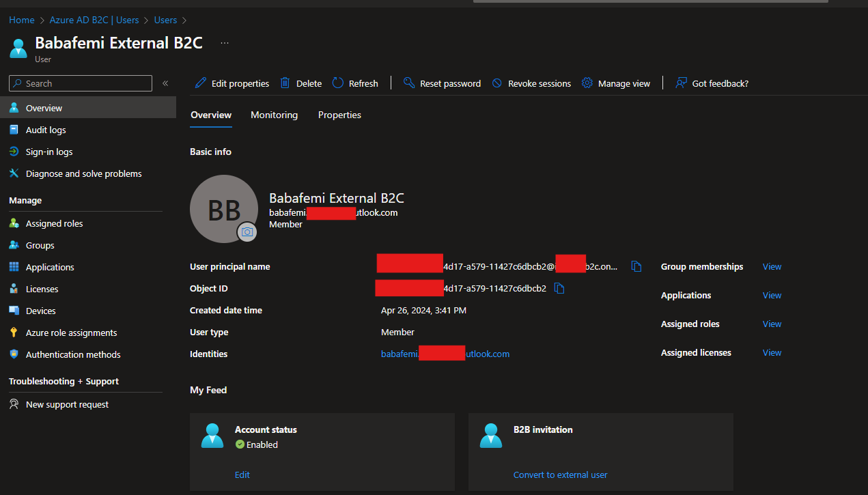
Task: Click the Diagnose and solve problems wrench icon
Action: coord(14,173)
